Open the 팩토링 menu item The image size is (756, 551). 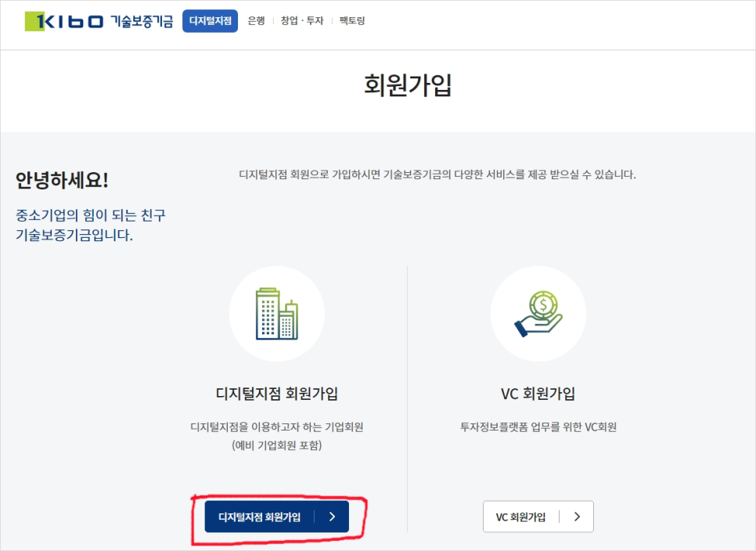pyautogui.click(x=352, y=21)
